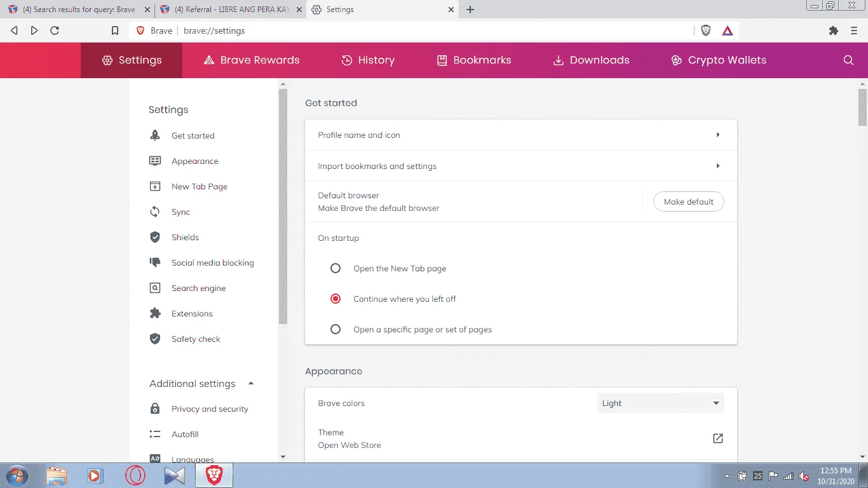
Task: Open the network signal tray icon
Action: coord(789,476)
